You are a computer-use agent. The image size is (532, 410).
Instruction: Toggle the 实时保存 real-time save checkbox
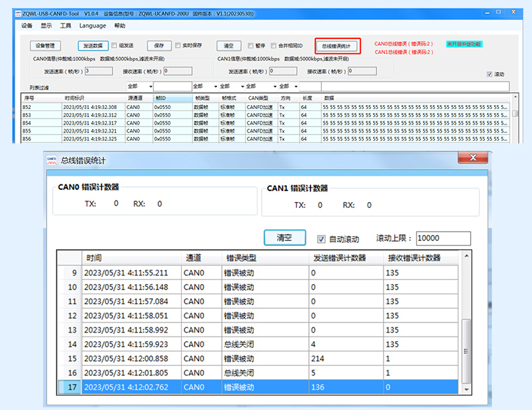tap(178, 46)
